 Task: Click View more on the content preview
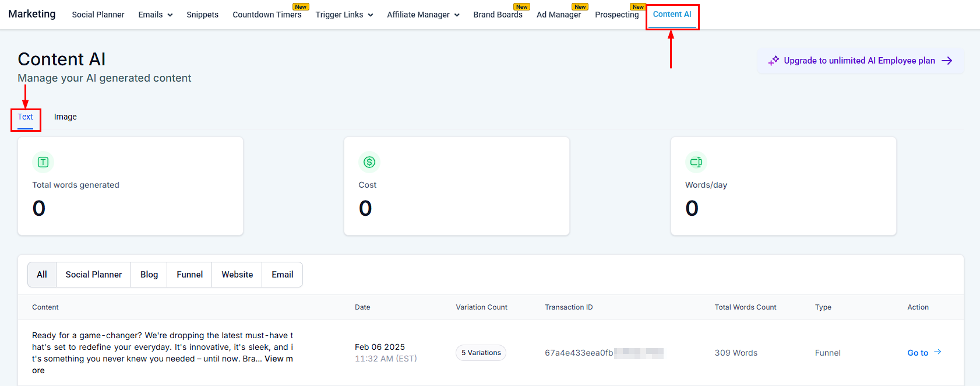(279, 359)
